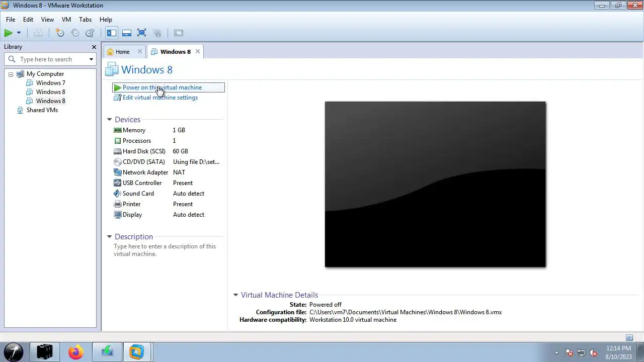Click the configuration file path text
Viewport: 644px width, 362px height.
coord(406,312)
